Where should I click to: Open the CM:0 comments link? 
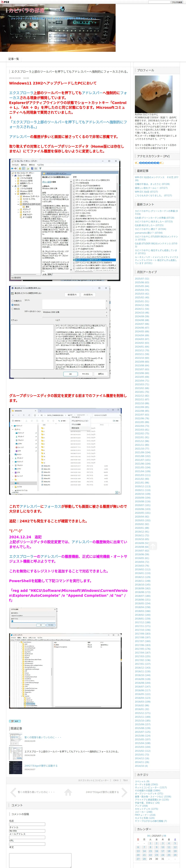[x=116, y=780]
